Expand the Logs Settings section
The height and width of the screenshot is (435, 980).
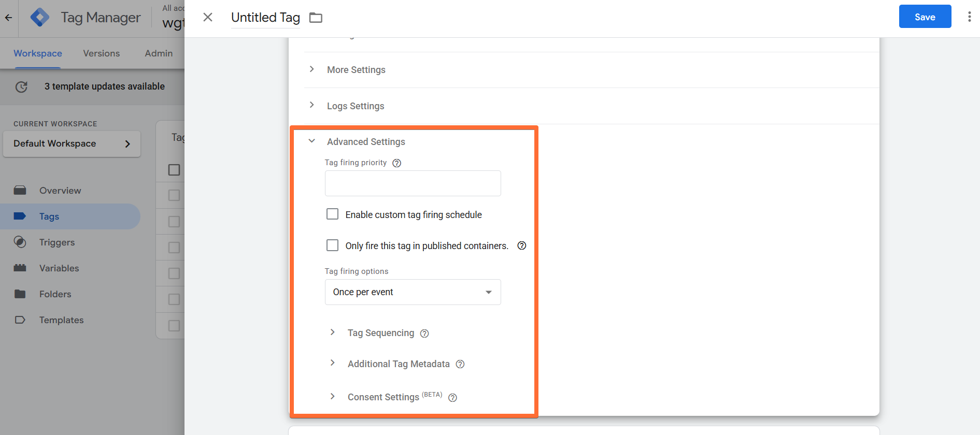pos(356,106)
